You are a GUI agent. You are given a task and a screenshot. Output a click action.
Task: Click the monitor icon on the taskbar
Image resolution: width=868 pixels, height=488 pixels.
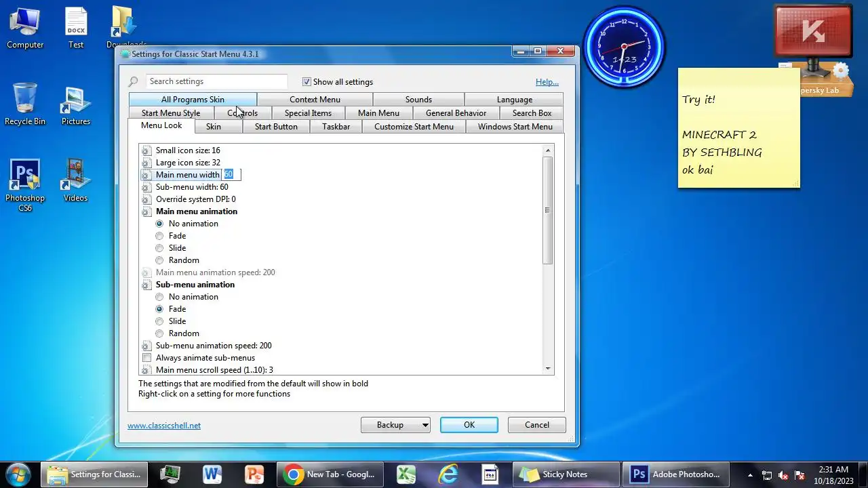(170, 474)
